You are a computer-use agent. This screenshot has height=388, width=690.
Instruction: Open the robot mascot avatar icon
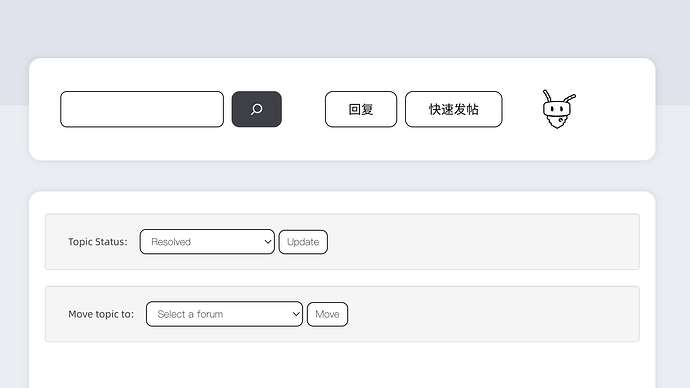click(558, 109)
